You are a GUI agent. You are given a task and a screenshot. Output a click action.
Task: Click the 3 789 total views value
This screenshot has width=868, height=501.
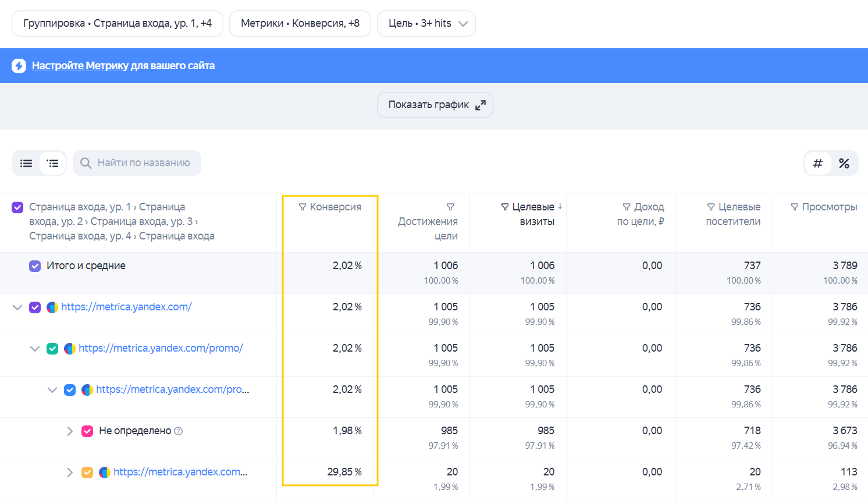[845, 266]
